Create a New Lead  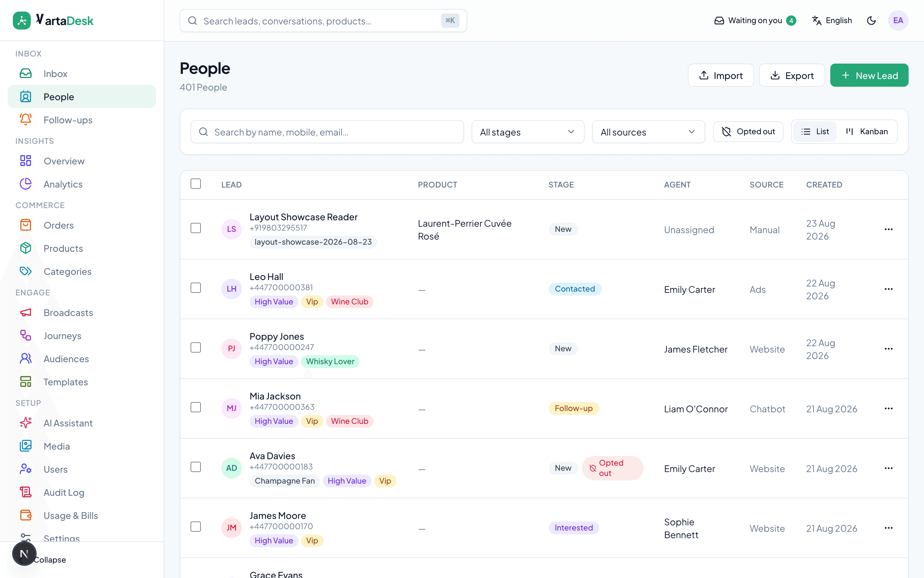point(869,75)
